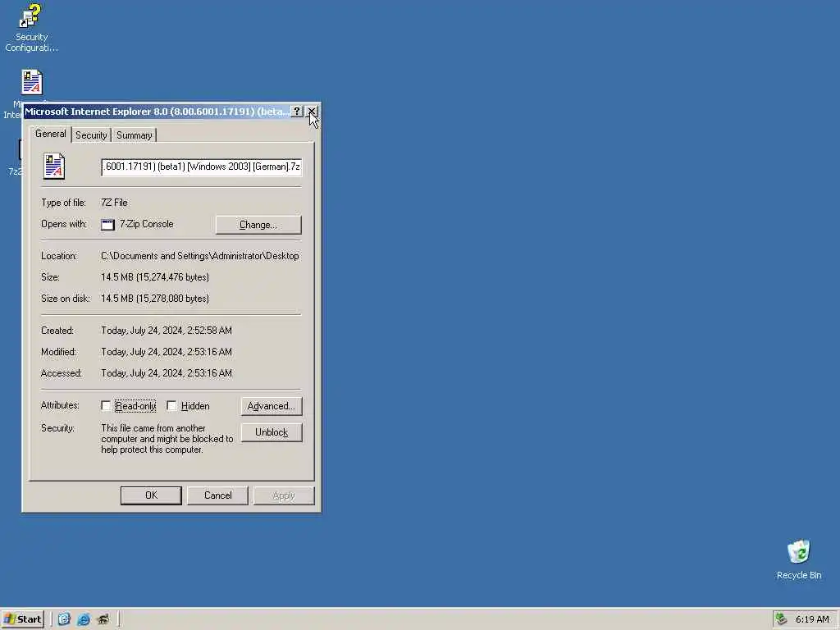Screen dimensions: 840x630
Task: Click the file name input field
Action: 202,167
